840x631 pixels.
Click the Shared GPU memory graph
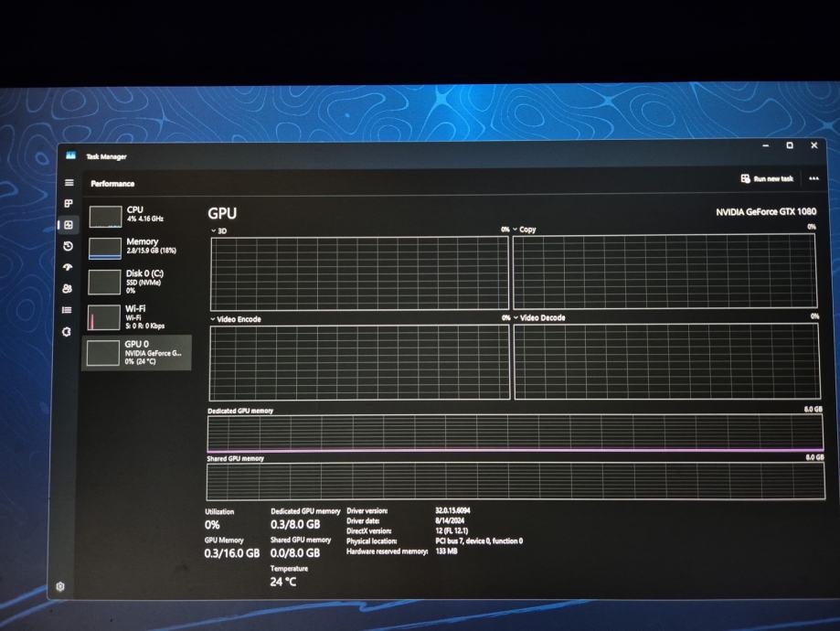click(516, 481)
